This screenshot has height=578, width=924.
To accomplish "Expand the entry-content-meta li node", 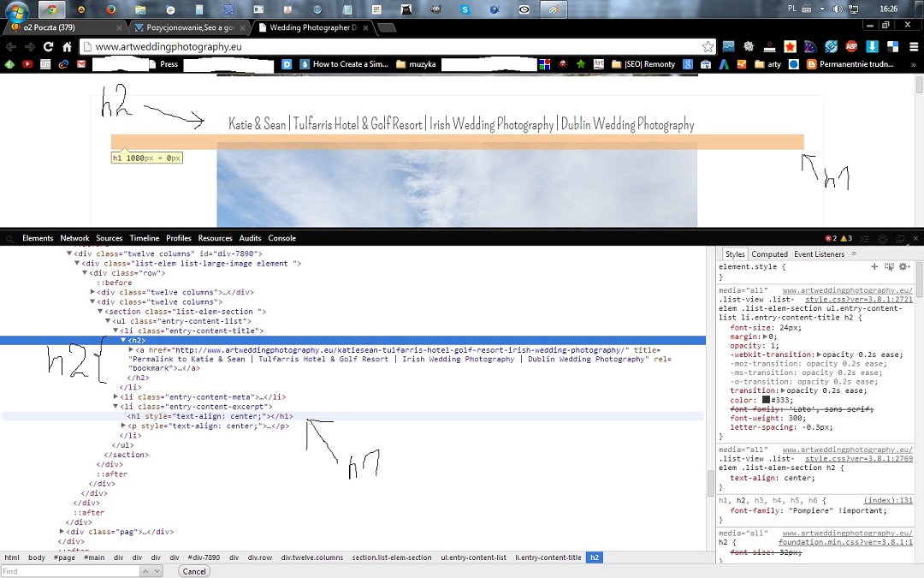I will (116, 397).
